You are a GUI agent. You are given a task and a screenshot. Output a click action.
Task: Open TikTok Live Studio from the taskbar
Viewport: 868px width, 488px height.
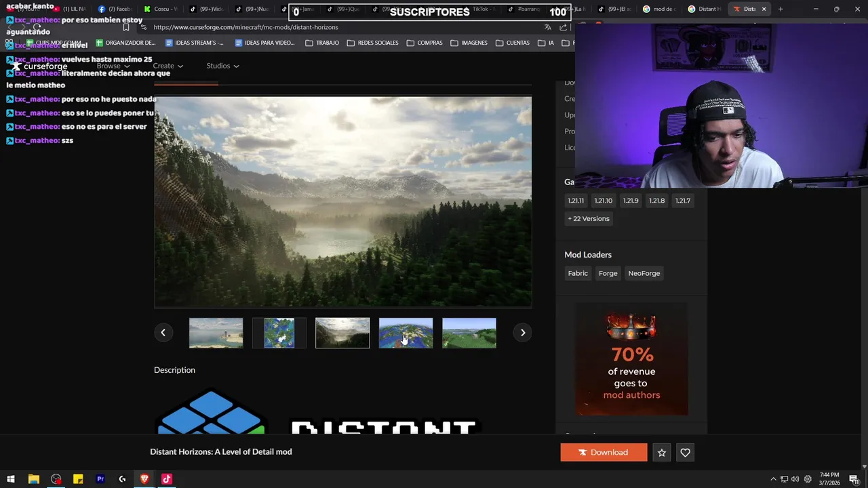tap(167, 479)
